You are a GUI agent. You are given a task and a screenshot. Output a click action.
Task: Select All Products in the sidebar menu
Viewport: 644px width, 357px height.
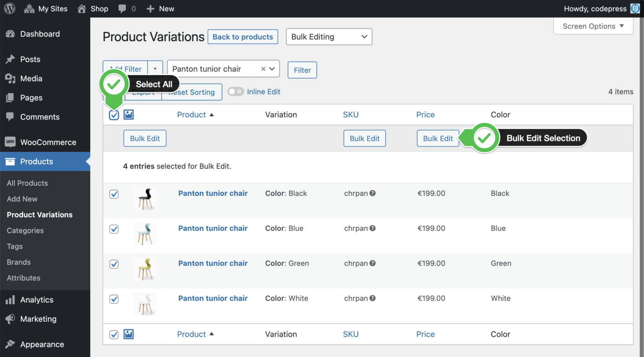pos(27,183)
